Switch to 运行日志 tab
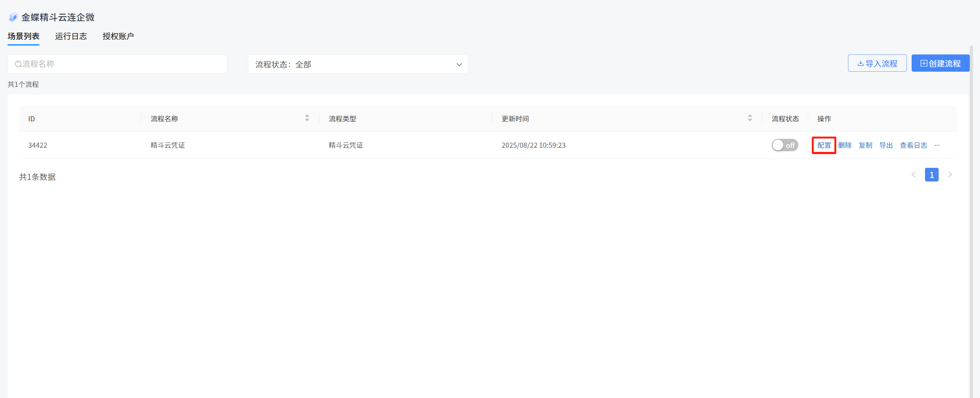980x398 pixels. click(71, 36)
